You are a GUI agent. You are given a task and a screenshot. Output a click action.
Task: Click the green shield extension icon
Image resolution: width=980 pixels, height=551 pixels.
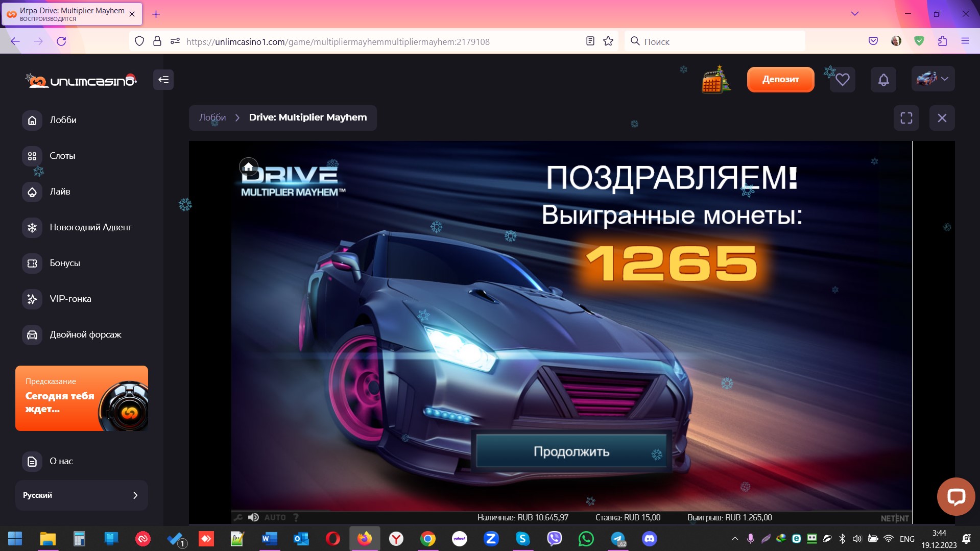(x=919, y=41)
